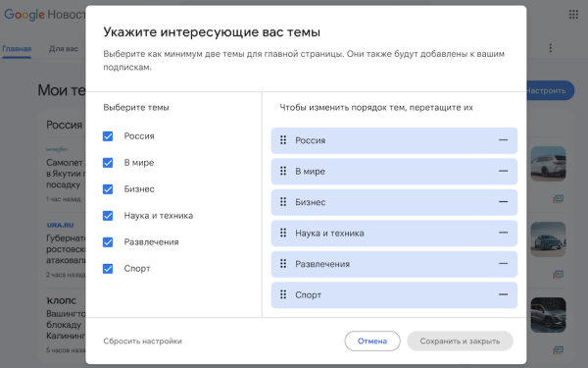
Task: Uncheck the Россия checkbox
Action: (x=108, y=136)
